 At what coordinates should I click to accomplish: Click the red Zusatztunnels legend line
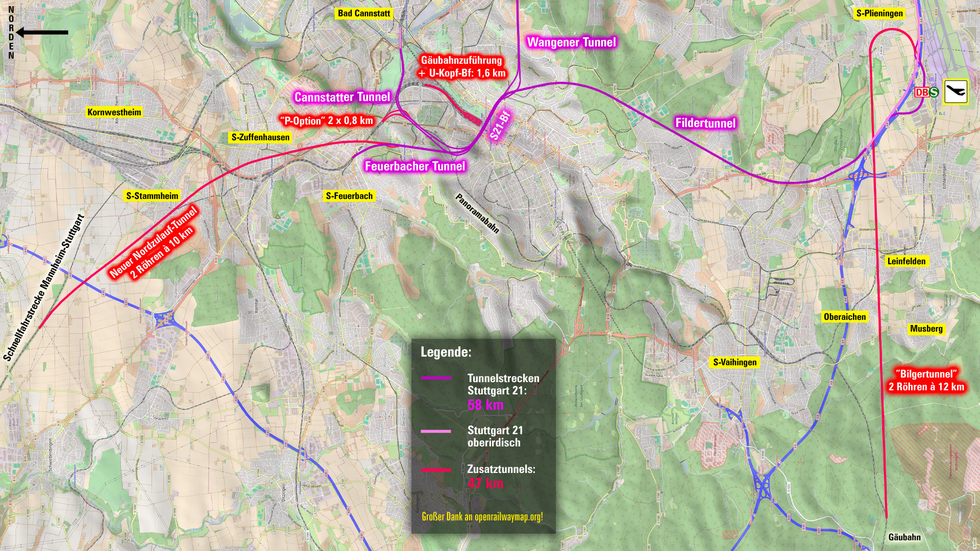pos(436,470)
